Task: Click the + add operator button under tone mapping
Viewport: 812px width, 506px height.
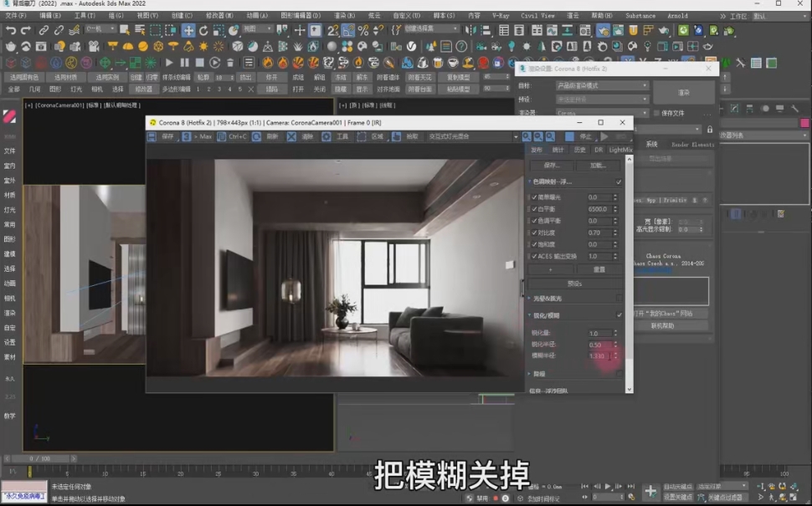Action: 551,269
